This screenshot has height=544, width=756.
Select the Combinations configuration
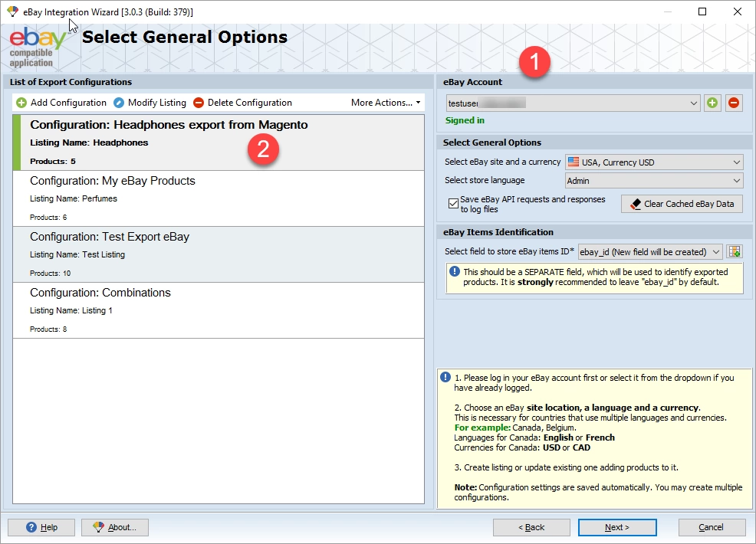coord(219,310)
